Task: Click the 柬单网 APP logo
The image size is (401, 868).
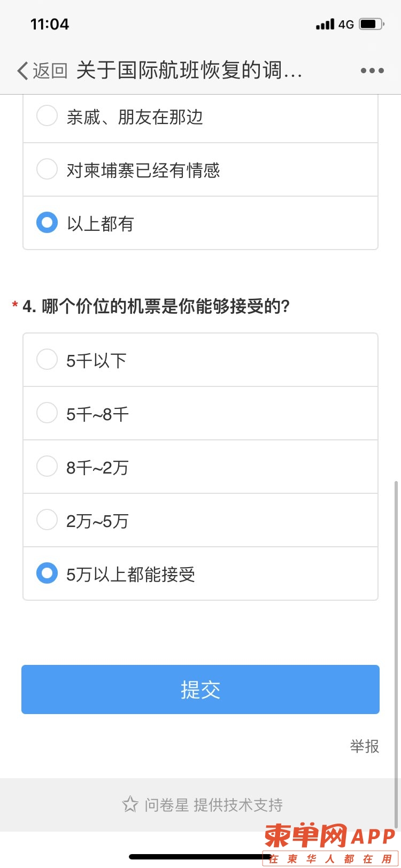Action: tap(330, 844)
